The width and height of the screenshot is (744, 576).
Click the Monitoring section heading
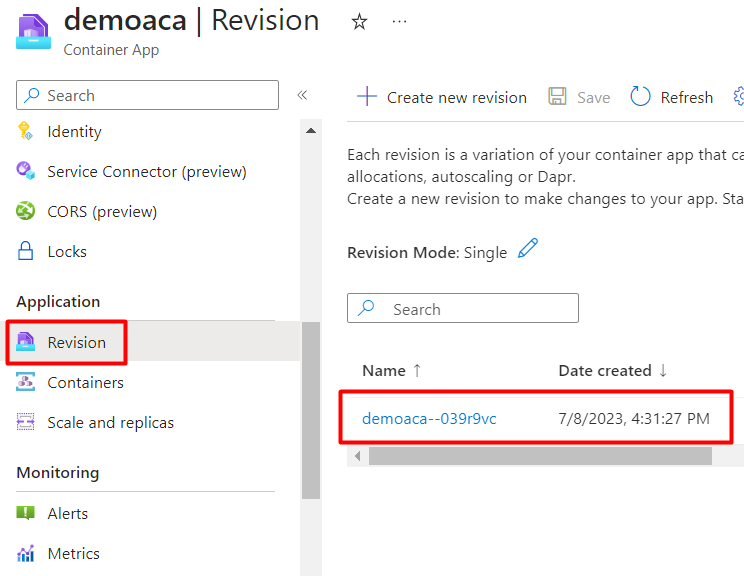pyautogui.click(x=58, y=473)
